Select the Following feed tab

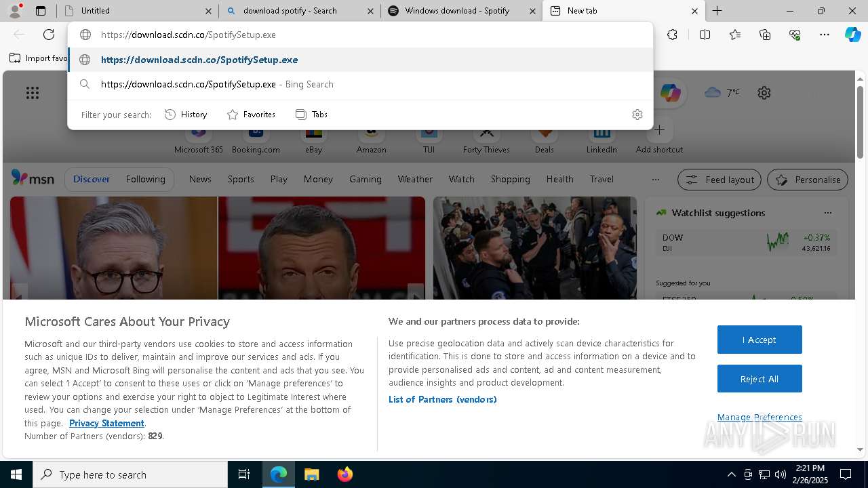145,179
